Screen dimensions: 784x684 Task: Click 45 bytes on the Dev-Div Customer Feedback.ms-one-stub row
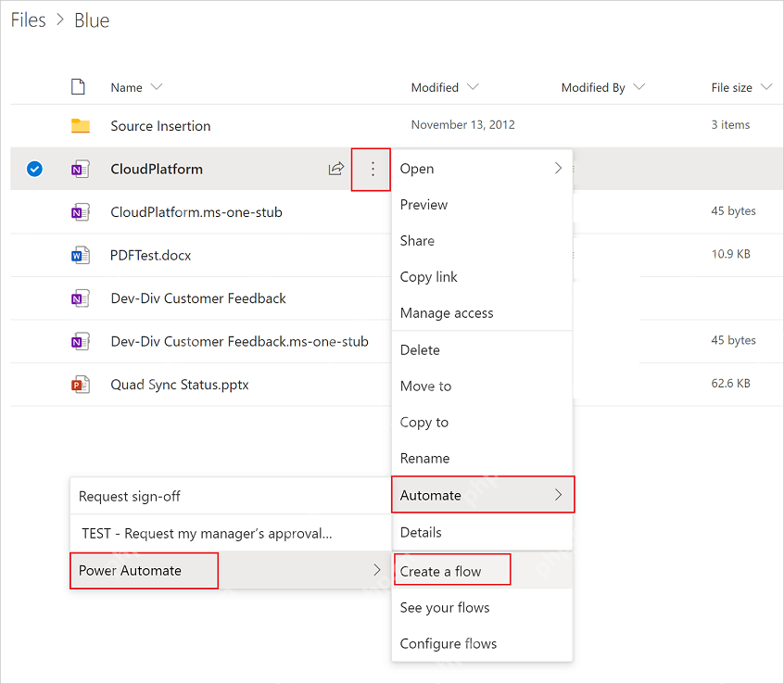tap(734, 340)
